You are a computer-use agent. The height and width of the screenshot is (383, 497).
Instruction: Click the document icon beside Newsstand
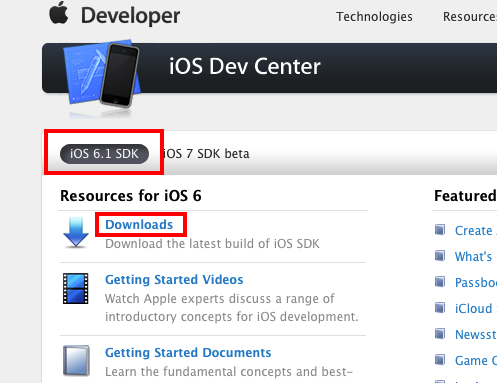click(440, 334)
